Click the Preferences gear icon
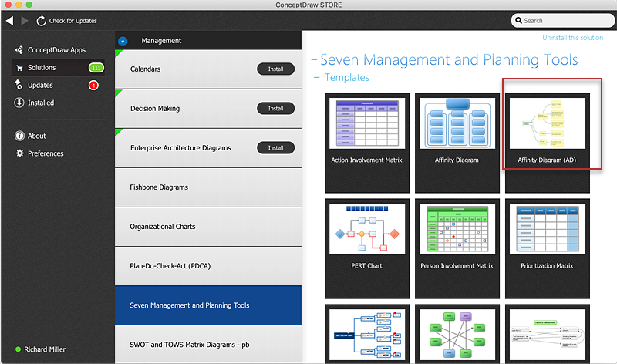 20,153
